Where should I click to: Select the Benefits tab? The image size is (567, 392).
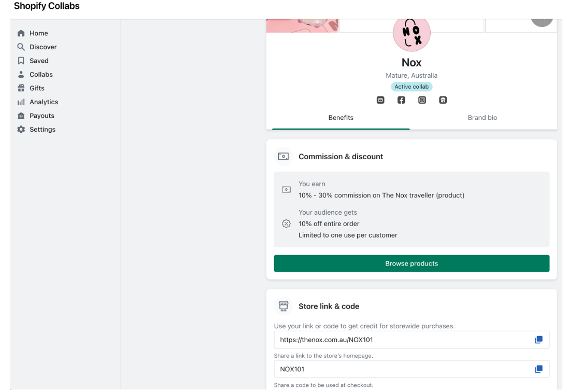[341, 118]
